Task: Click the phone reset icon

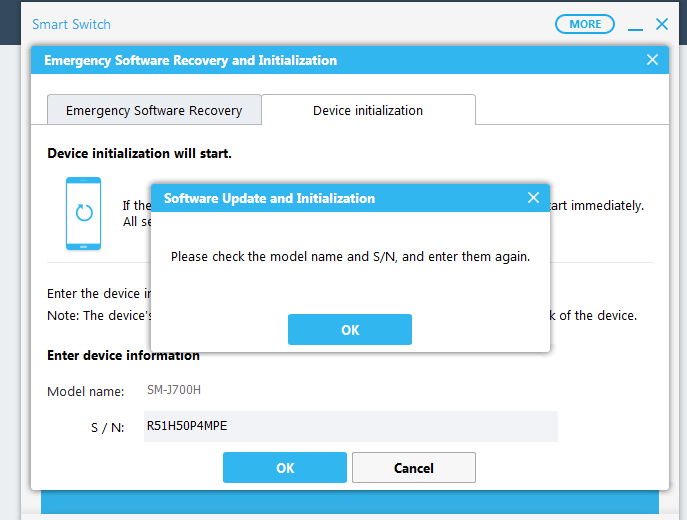Action: click(x=83, y=213)
